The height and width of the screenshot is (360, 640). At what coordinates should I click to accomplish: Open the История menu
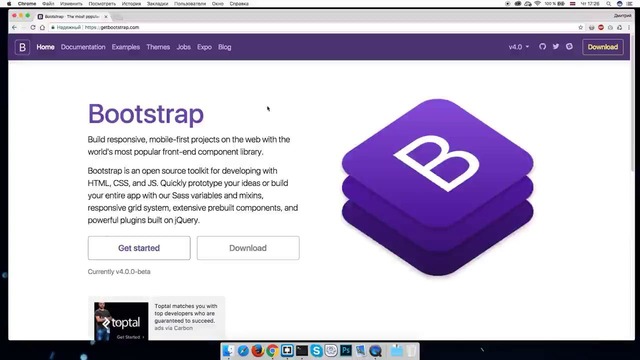pyautogui.click(x=131, y=4)
